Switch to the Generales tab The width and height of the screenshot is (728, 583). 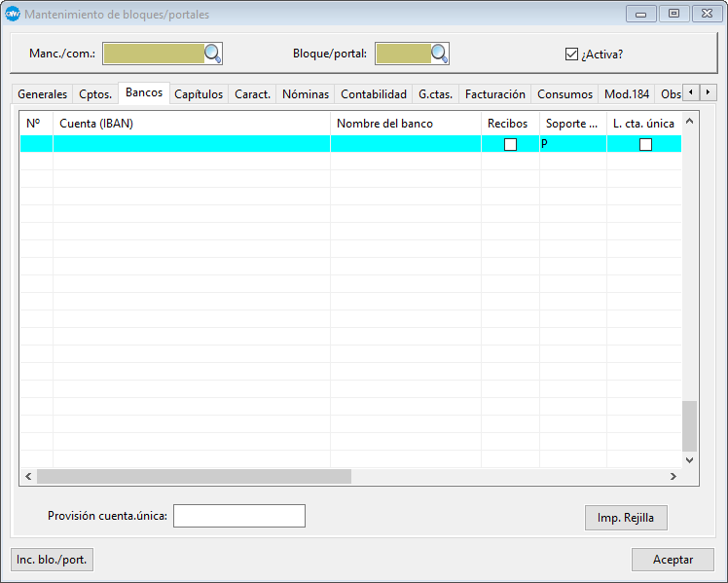pos(43,94)
